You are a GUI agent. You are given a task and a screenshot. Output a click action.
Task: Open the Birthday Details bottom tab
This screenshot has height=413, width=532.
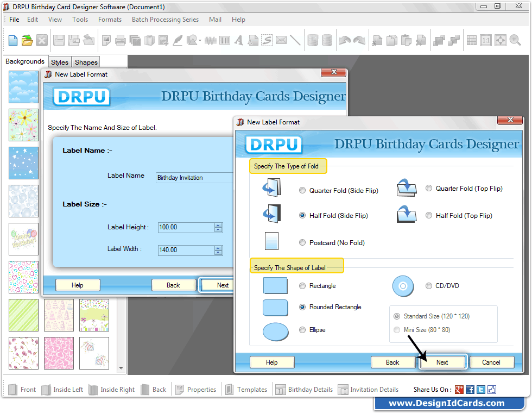coord(304,390)
